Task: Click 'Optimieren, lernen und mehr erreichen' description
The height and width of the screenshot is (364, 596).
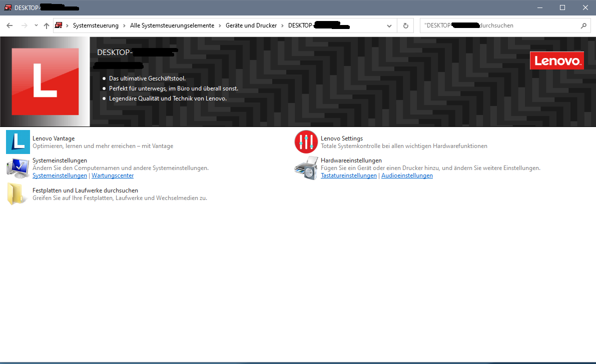Action: (103, 146)
